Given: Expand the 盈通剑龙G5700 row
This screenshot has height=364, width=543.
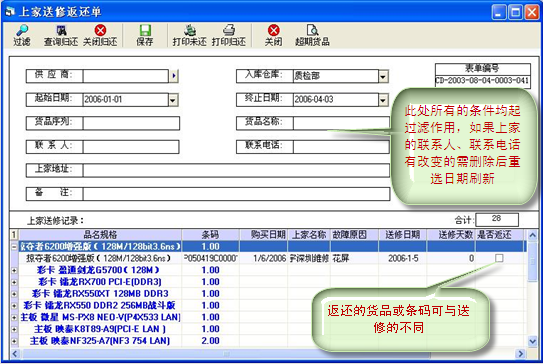Looking at the screenshot, I should click(14, 270).
